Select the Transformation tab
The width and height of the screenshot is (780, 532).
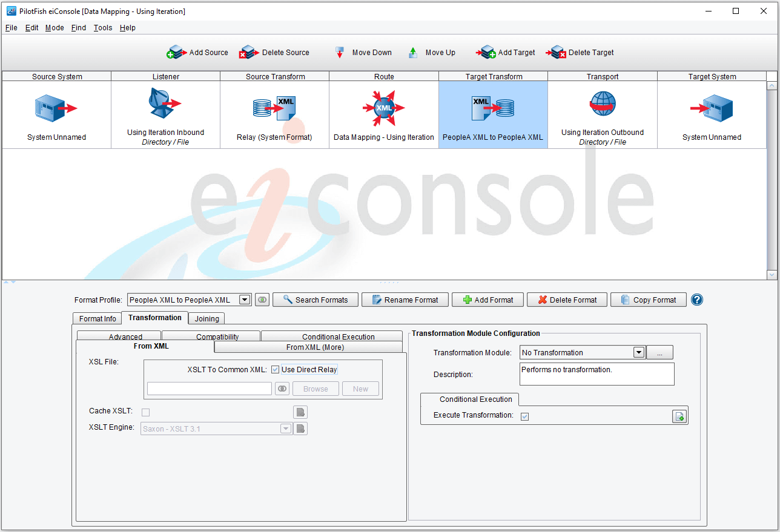coord(154,318)
